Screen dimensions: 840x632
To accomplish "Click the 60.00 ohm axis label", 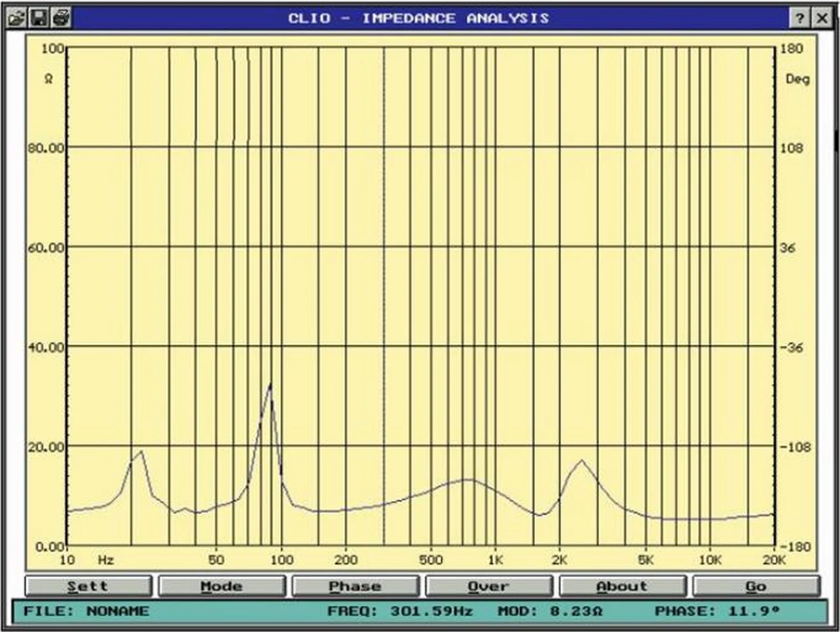I will (46, 248).
